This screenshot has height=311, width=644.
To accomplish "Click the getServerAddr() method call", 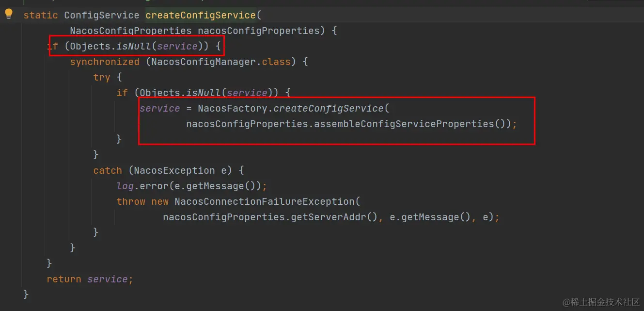I will [x=334, y=217].
